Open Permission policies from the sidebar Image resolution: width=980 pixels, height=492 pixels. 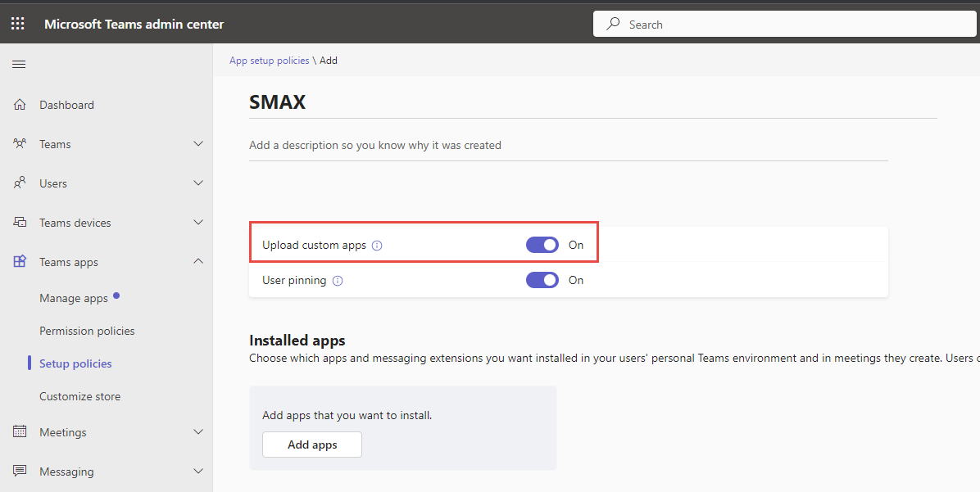pos(87,330)
